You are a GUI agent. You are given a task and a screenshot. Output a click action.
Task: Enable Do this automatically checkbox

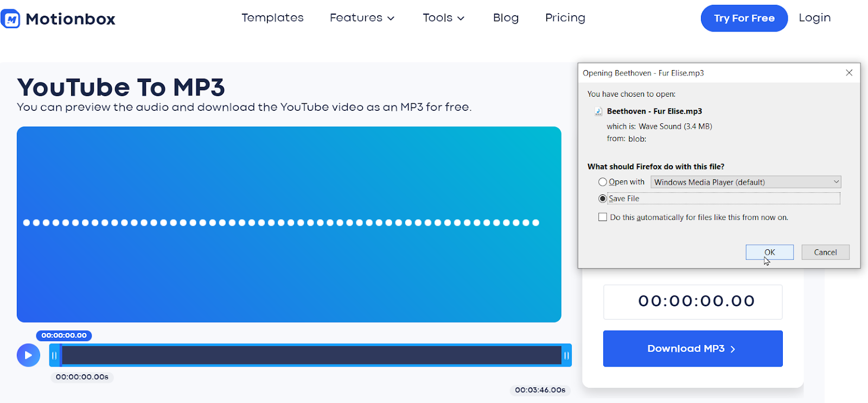click(x=603, y=217)
